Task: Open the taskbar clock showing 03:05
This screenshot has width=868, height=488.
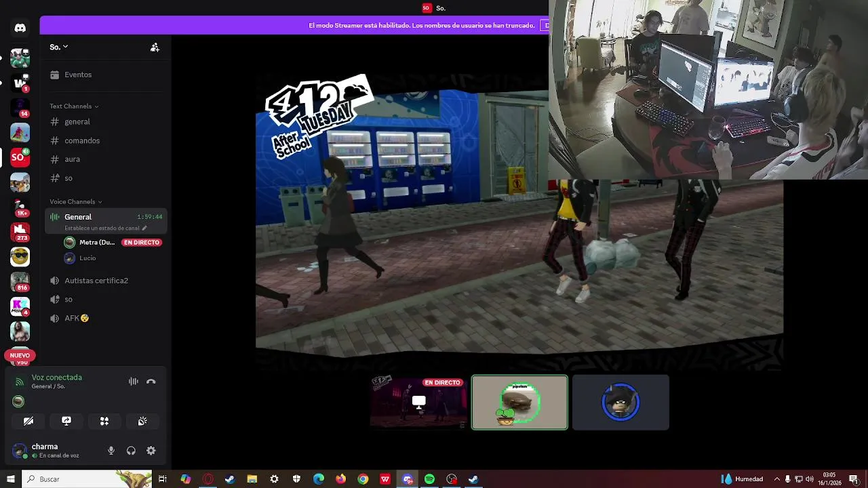Action: coord(829,479)
